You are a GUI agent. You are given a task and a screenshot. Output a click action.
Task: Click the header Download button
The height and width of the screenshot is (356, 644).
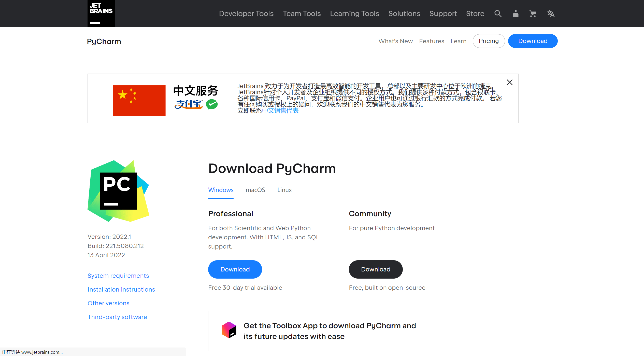pos(533,41)
